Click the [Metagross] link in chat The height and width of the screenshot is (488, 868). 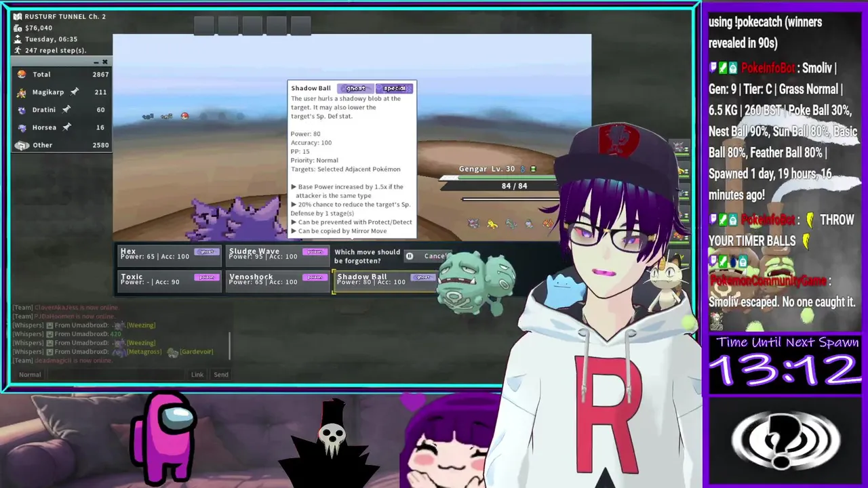coord(144,352)
